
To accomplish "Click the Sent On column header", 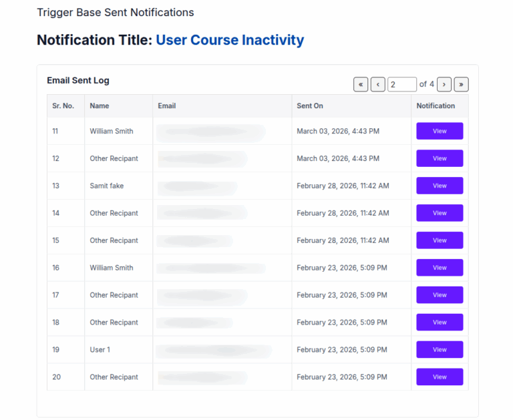I will 309,106.
